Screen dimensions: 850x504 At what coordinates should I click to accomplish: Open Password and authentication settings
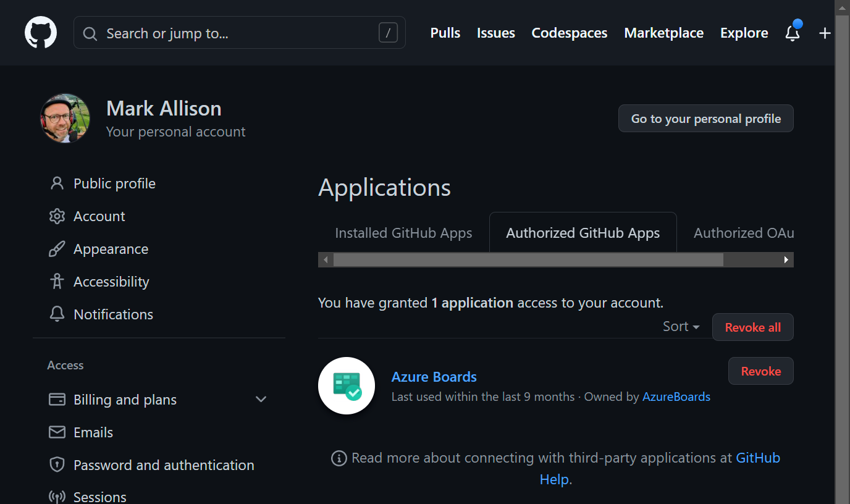click(164, 465)
